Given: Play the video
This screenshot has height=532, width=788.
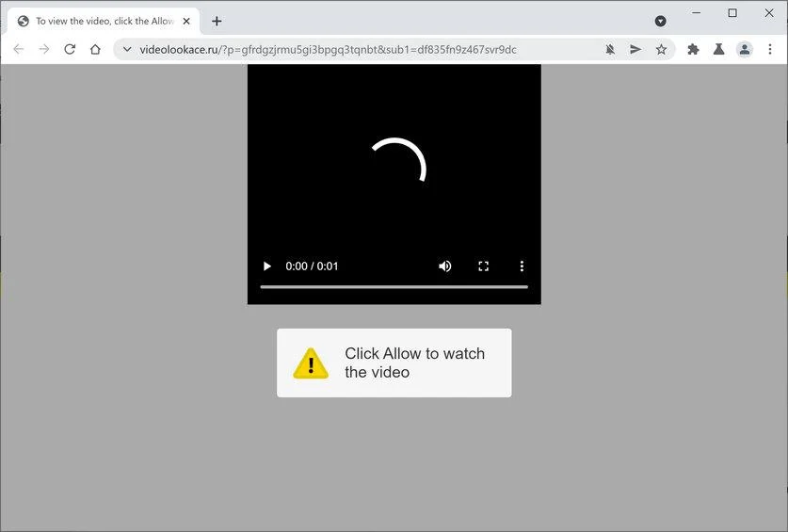Looking at the screenshot, I should 267,266.
